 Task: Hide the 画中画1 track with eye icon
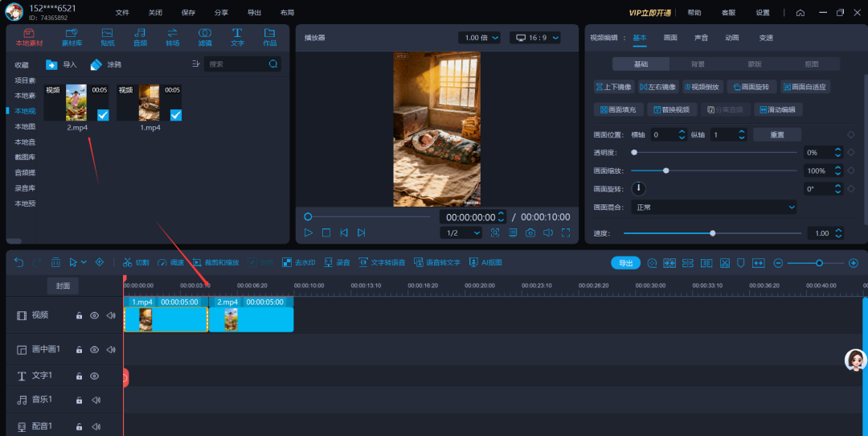pos(95,350)
